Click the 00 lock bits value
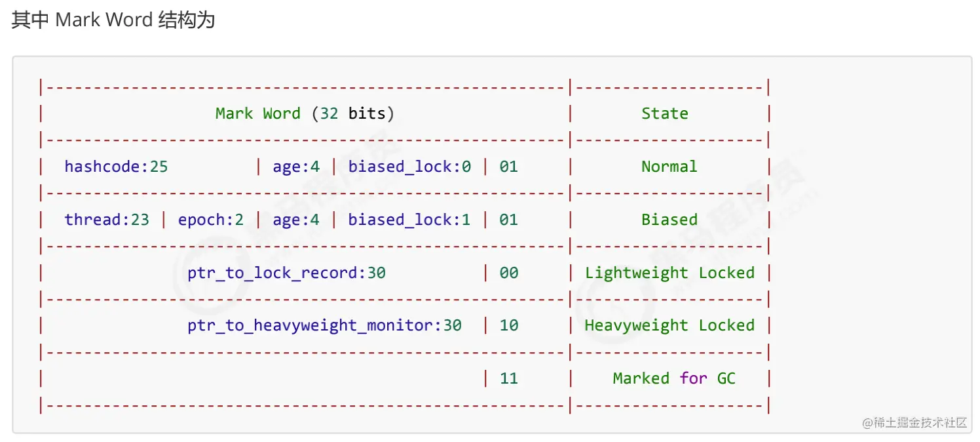The image size is (980, 442). coord(508,273)
